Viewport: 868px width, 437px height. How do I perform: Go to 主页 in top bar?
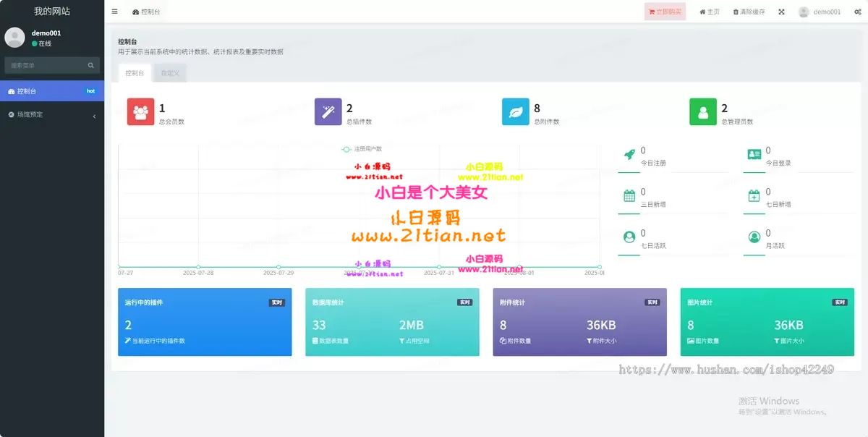click(x=709, y=12)
